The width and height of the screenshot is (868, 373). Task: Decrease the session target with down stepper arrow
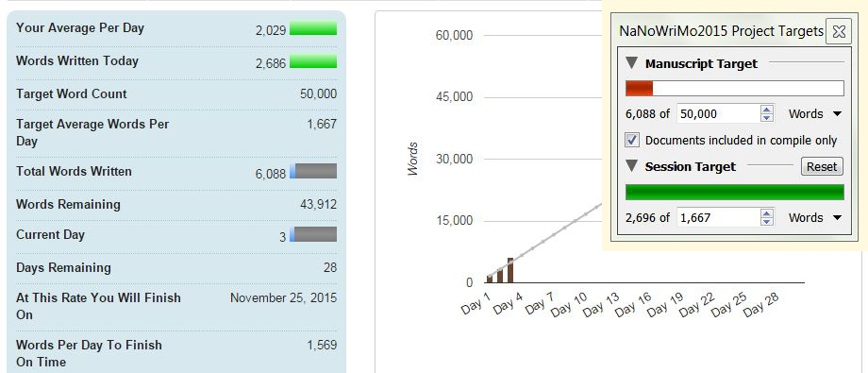[x=767, y=222]
